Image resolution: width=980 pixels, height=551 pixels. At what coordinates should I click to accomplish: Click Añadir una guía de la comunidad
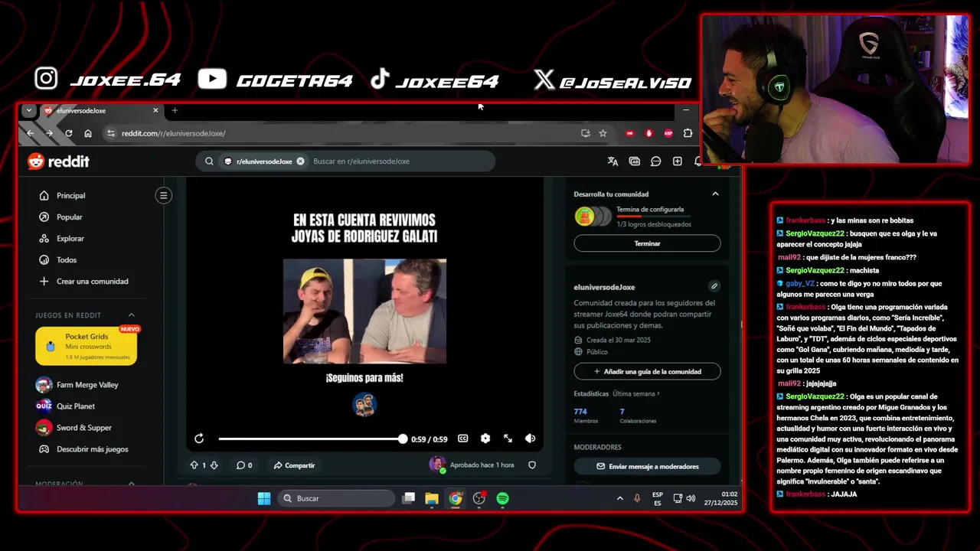[647, 371]
